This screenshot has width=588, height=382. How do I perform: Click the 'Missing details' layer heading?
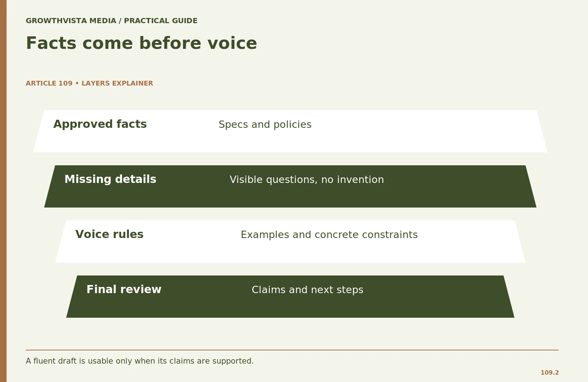tap(110, 179)
